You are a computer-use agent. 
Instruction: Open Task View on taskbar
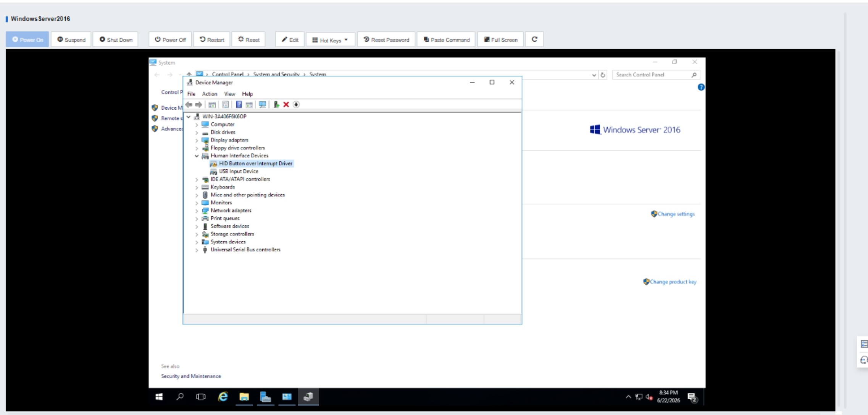click(x=201, y=397)
